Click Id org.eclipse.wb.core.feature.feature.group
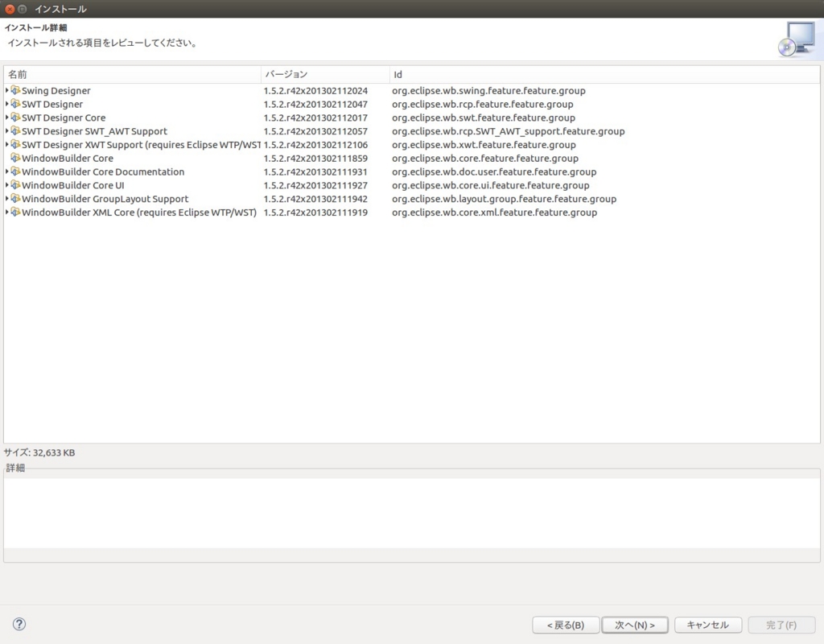824x644 pixels. click(485, 159)
